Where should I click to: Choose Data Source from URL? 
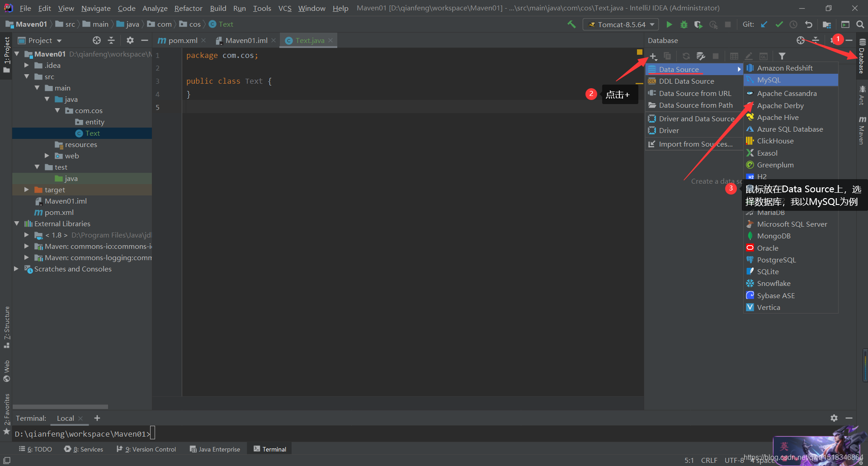coord(694,93)
